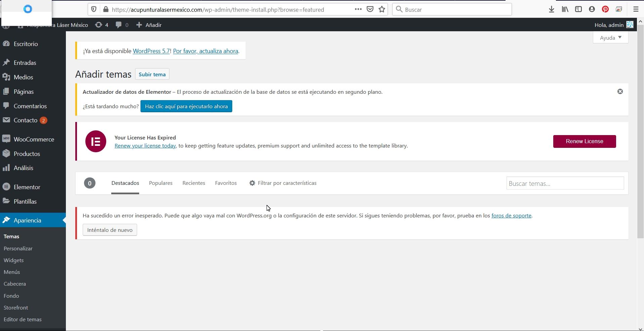
Task: Follow Renew your license today link
Action: tap(145, 146)
